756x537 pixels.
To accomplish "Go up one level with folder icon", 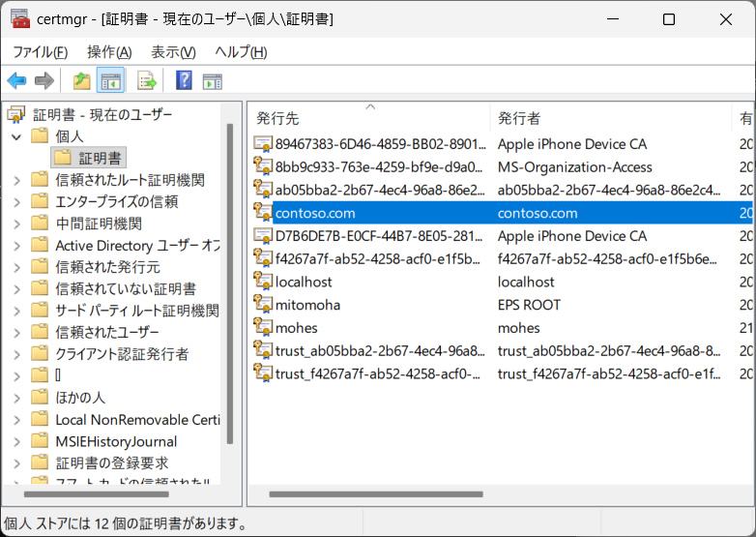I will pyautogui.click(x=82, y=80).
